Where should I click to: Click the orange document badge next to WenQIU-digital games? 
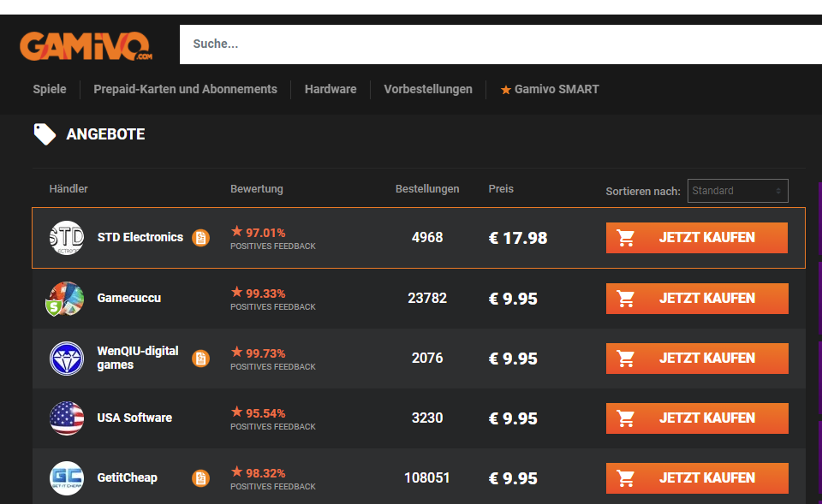click(200, 359)
